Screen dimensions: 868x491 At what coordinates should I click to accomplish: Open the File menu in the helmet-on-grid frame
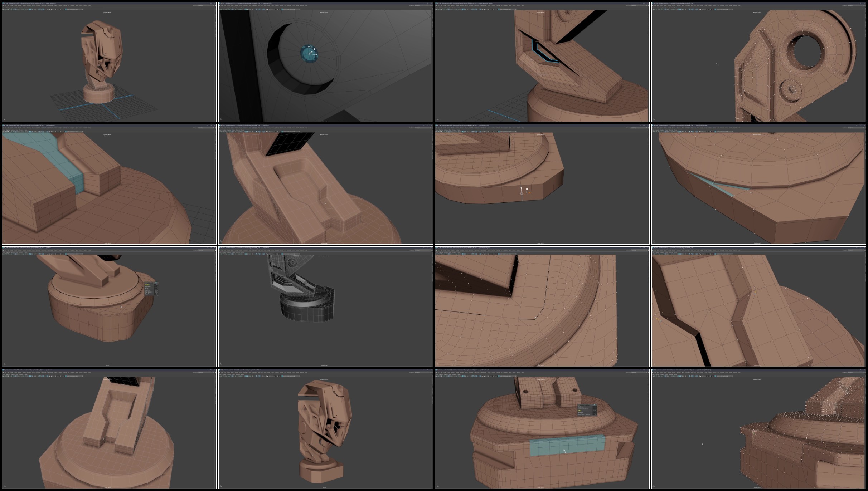5,5
